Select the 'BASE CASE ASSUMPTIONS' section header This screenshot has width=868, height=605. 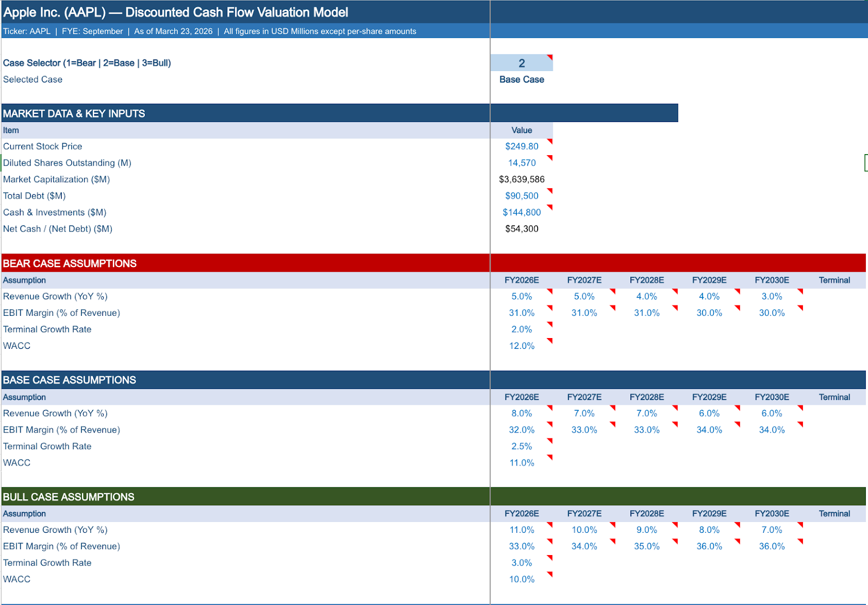[69, 380]
